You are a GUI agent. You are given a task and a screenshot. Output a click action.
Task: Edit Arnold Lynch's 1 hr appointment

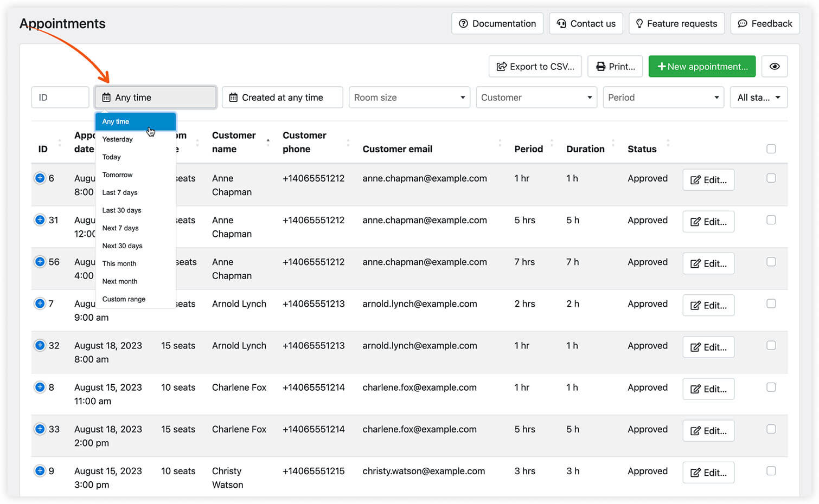pyautogui.click(x=708, y=347)
